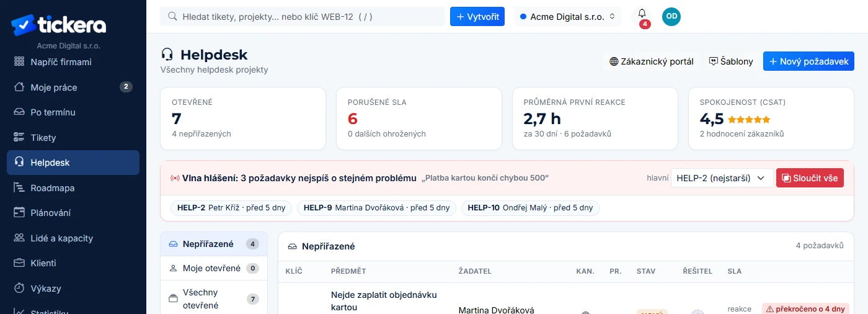Click the Roadmapa icon
This screenshot has height=314, width=868.
coord(19,187)
